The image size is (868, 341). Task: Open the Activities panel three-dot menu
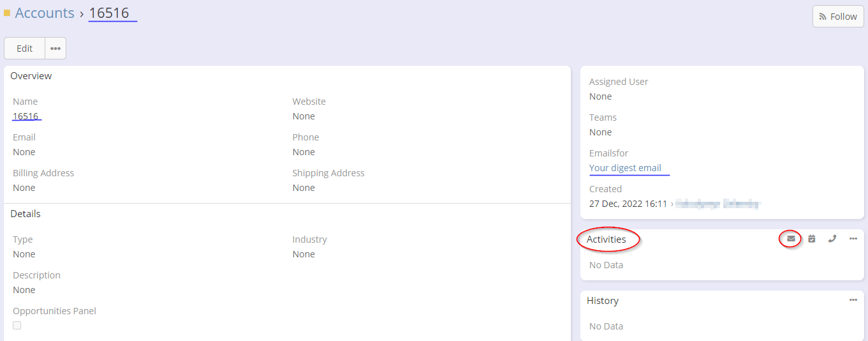coord(853,239)
